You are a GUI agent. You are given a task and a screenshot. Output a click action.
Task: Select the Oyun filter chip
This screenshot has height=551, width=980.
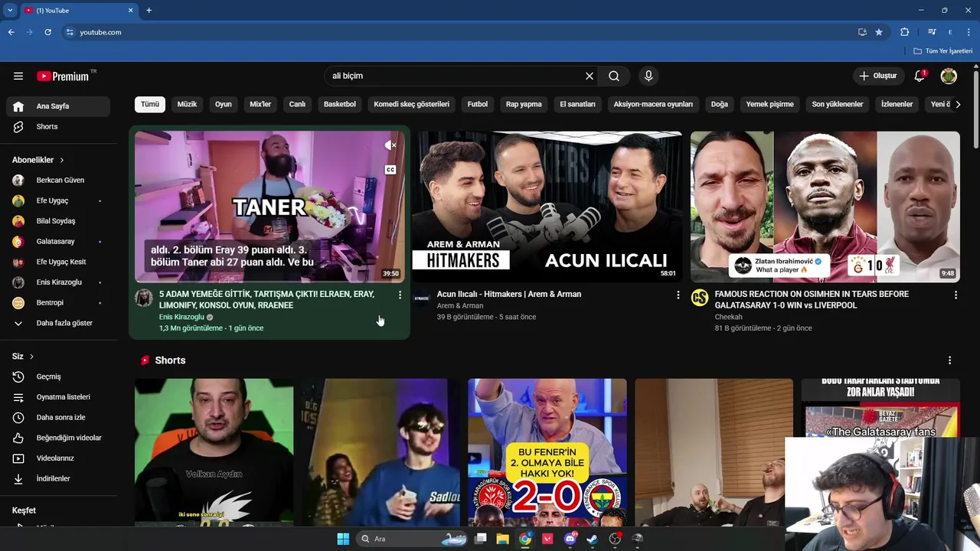223,104
